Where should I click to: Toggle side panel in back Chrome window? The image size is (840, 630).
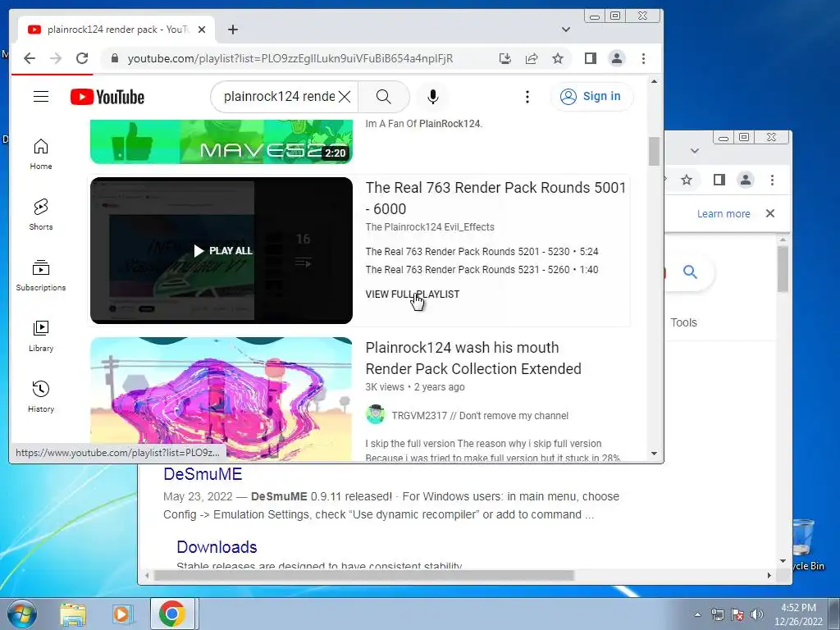[x=719, y=180]
